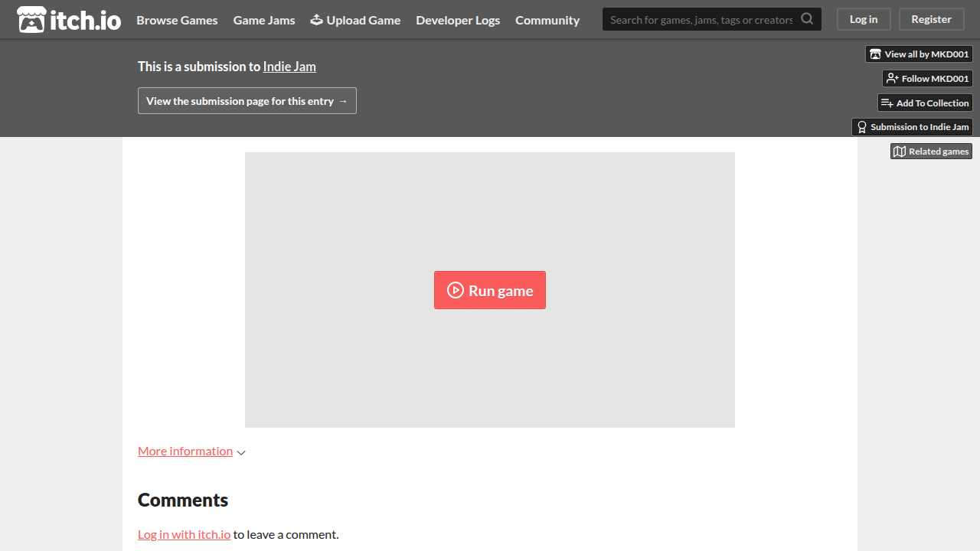Open Browse Games menu item
The width and height of the screenshot is (980, 551).
click(x=177, y=20)
